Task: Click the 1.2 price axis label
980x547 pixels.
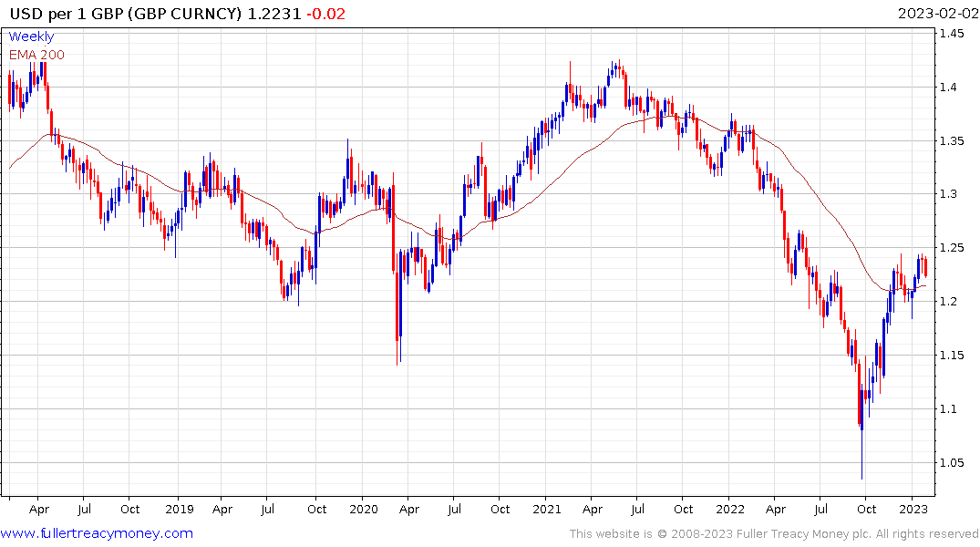Action: coord(948,302)
